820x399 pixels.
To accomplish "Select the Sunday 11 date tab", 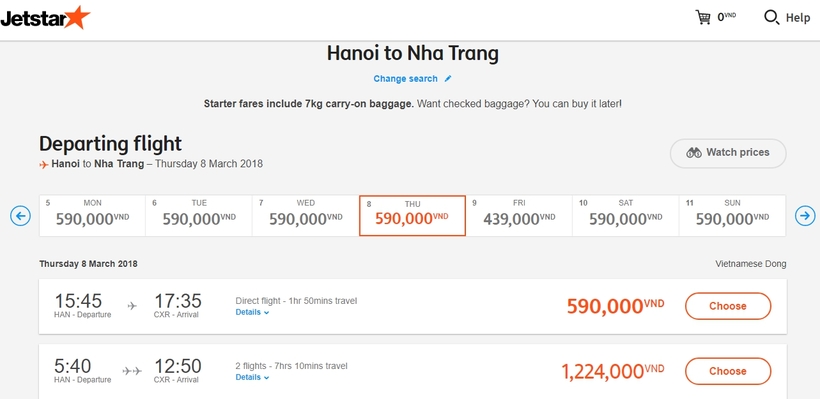I will click(x=732, y=215).
